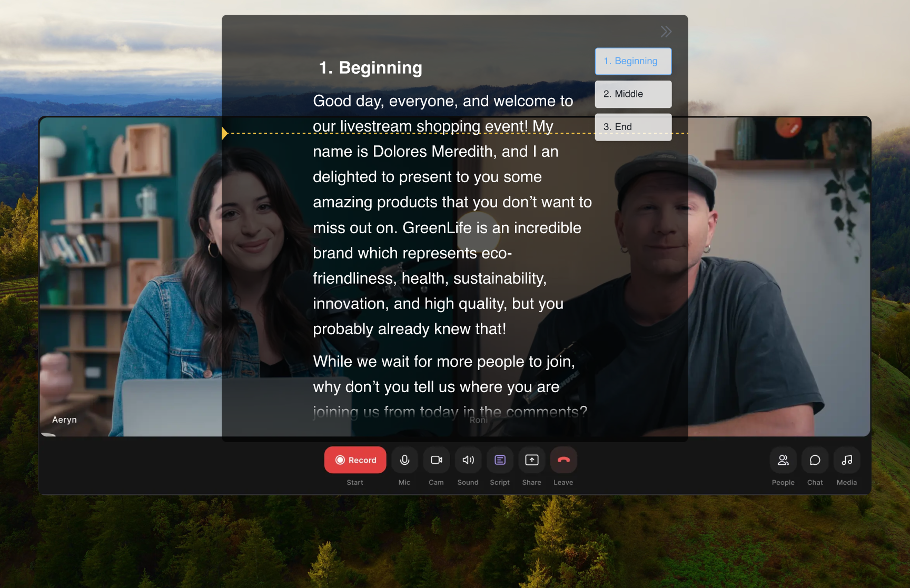Click the yellow teleprompter position marker arrow
Image resolution: width=910 pixels, height=588 pixels.
point(225,133)
